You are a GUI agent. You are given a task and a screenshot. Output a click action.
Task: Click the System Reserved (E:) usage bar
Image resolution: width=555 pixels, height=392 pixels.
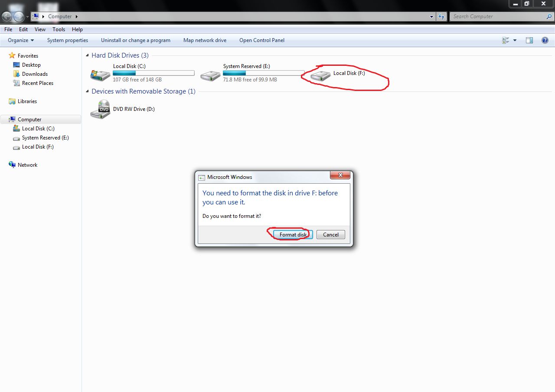[264, 73]
